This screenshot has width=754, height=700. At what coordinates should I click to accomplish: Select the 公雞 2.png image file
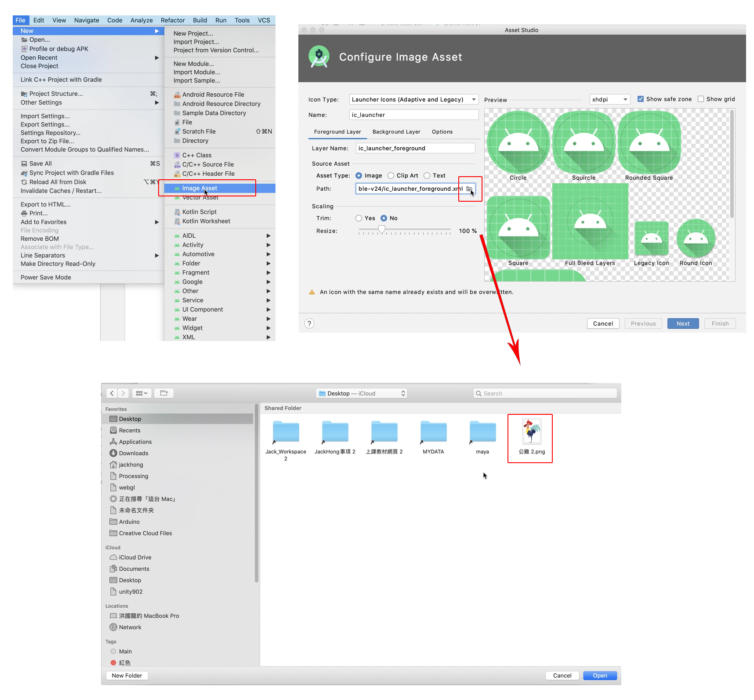click(x=532, y=437)
